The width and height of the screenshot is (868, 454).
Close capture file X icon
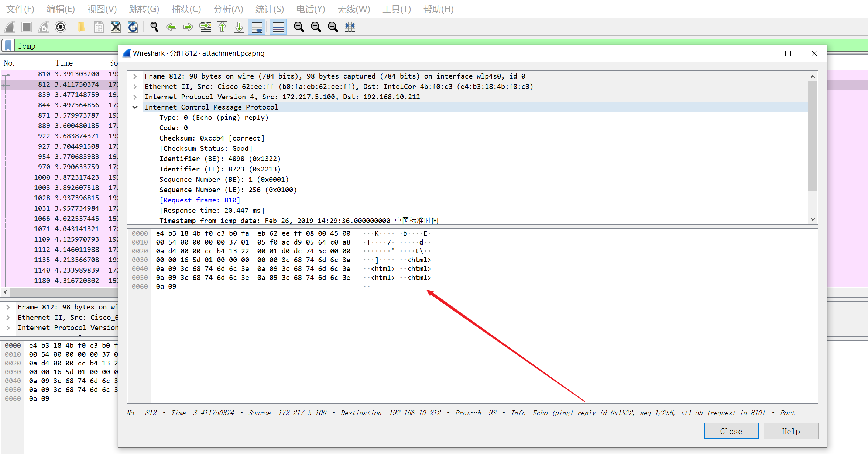click(x=116, y=27)
